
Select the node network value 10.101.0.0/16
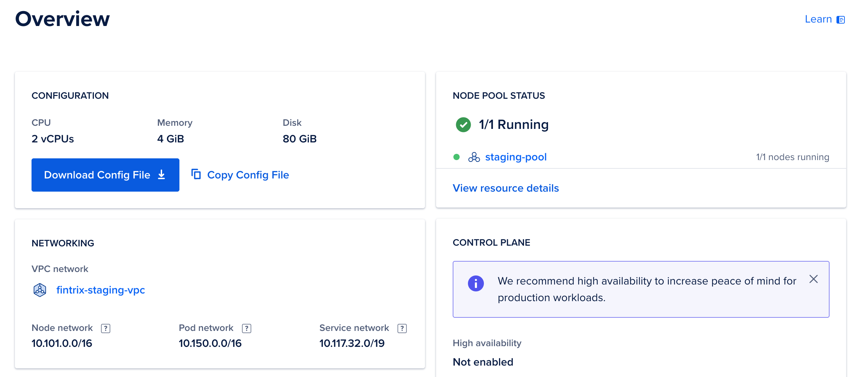pyautogui.click(x=62, y=343)
